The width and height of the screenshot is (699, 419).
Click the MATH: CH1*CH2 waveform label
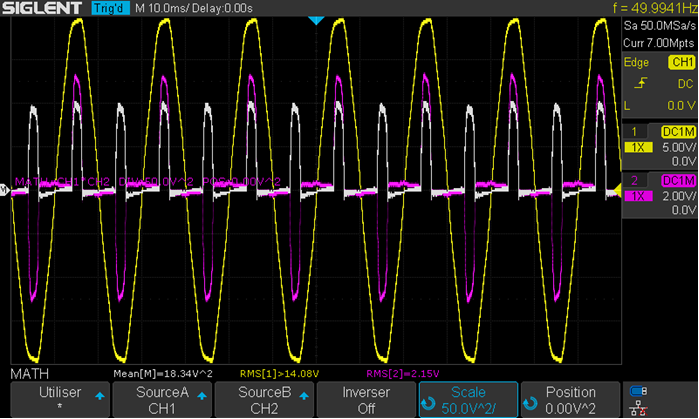62,182
